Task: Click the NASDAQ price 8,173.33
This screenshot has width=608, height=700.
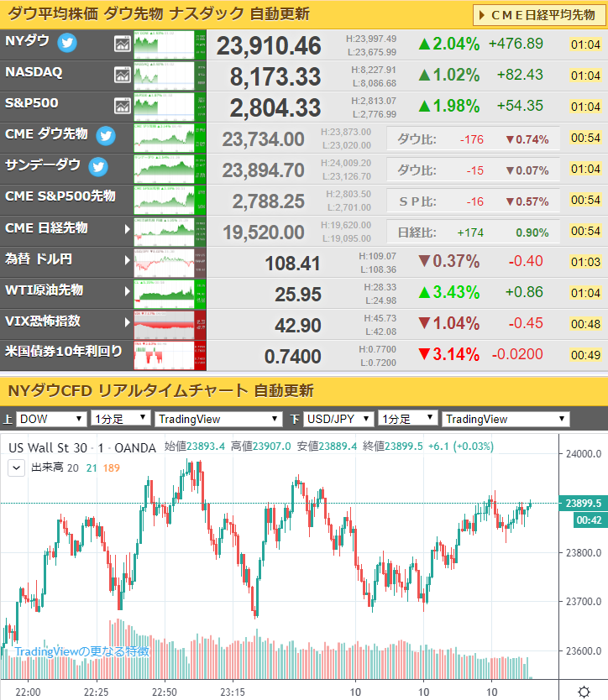Action: click(275, 76)
